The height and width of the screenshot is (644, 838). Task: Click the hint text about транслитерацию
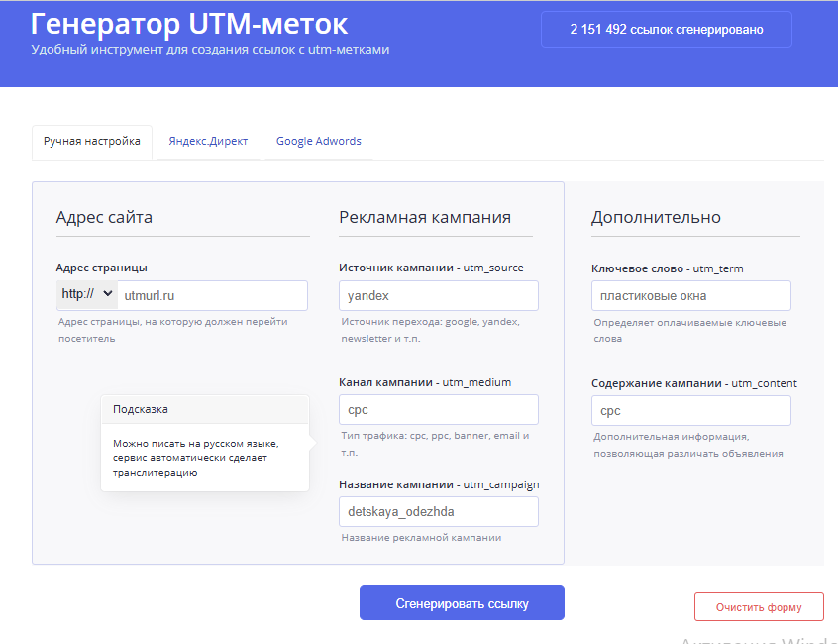pos(195,458)
